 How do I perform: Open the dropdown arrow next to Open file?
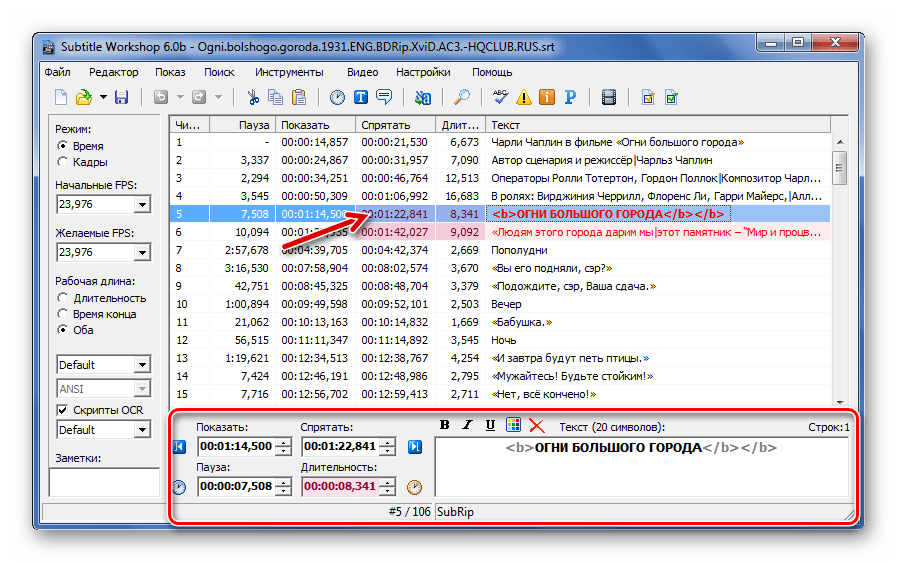102,98
